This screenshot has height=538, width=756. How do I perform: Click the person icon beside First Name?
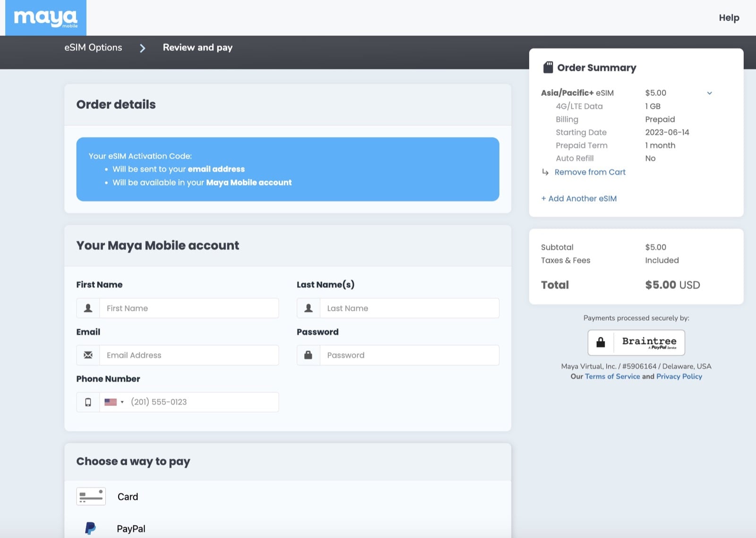(x=88, y=308)
